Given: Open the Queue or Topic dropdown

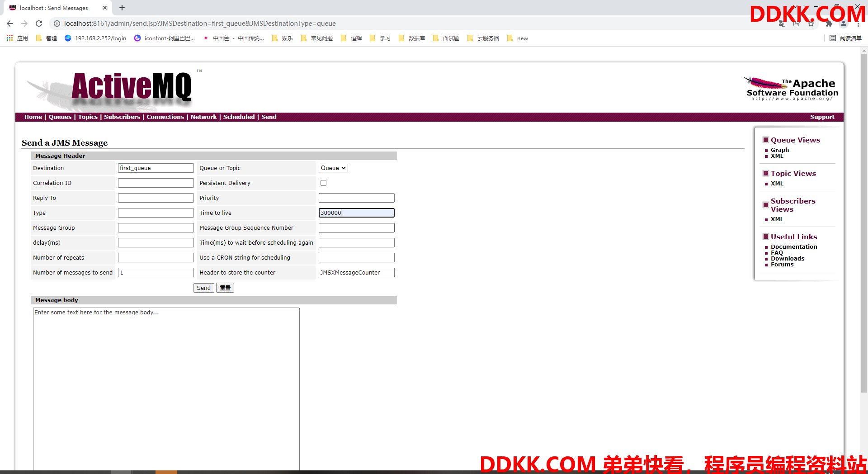Looking at the screenshot, I should point(333,168).
